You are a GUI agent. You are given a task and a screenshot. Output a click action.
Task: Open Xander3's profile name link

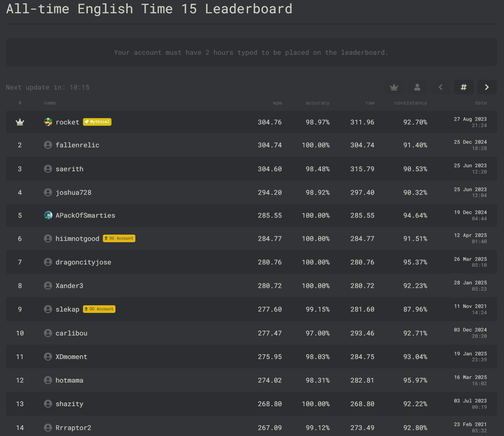[x=69, y=286]
